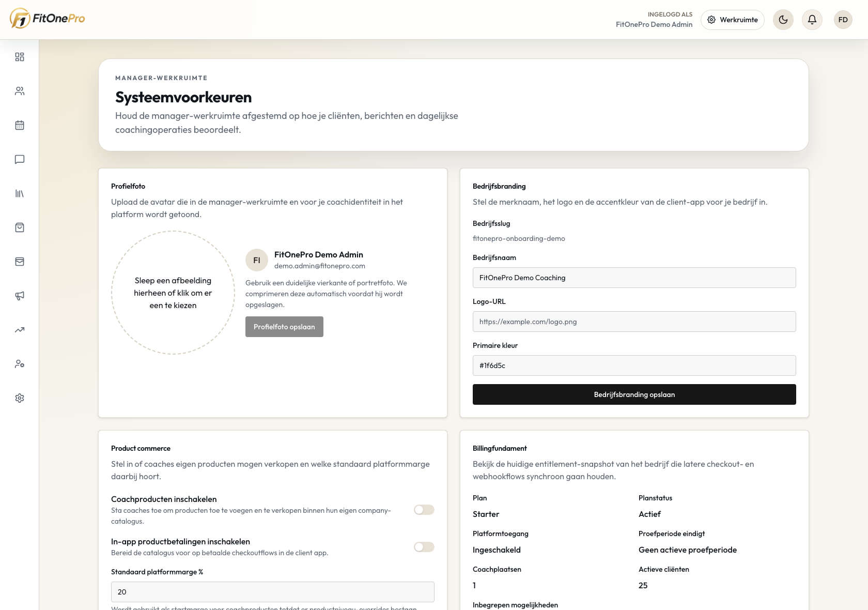Viewport: 868px width, 610px height.
Task: Open the trending analytics arrow icon
Action: click(20, 330)
